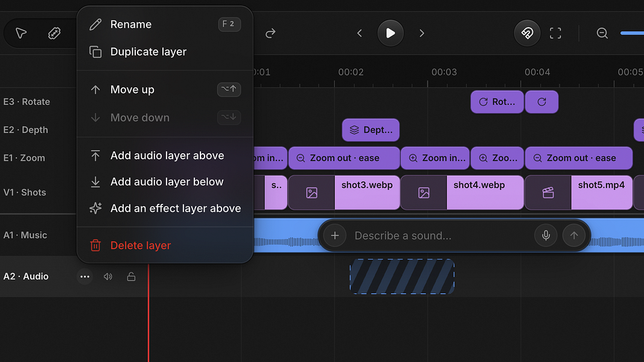Select Add an effect layer above
The width and height of the screenshot is (644, 362).
[x=165, y=209]
